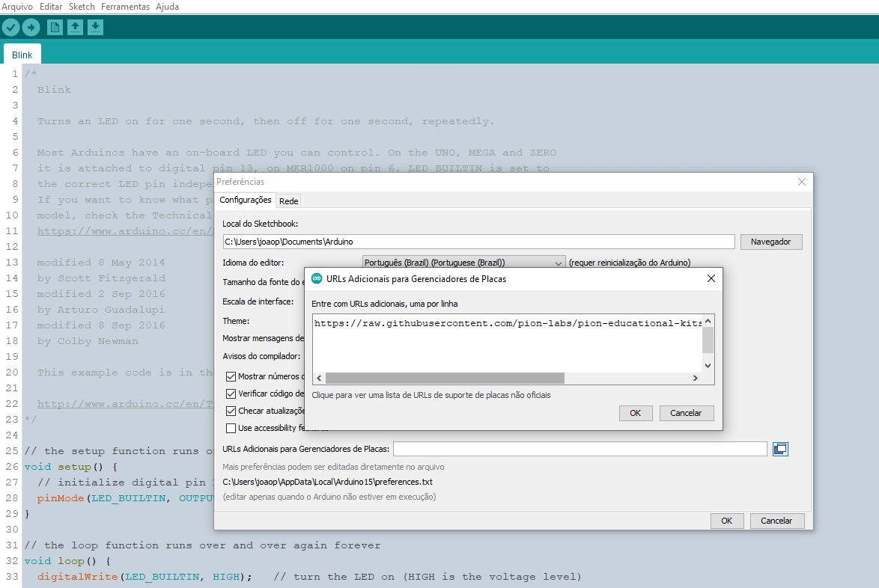Click the scroll-left arrow in URL box
The width and height of the screenshot is (879, 588).
(x=319, y=378)
